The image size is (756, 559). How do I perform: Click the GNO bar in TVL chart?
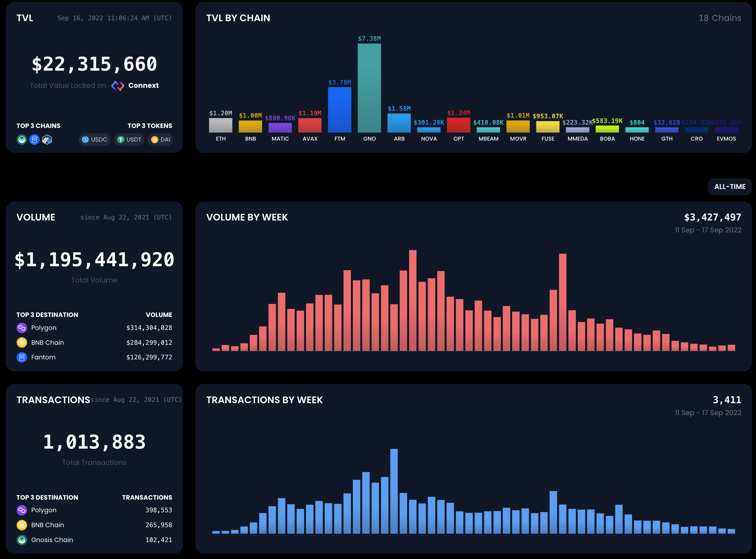(369, 88)
